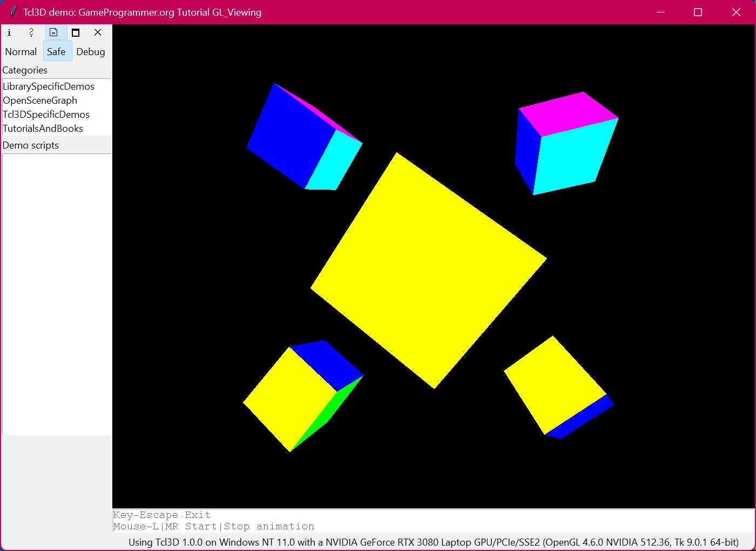Viewport: 756px width, 551px height.
Task: Open help via question mark icon
Action: [31, 32]
